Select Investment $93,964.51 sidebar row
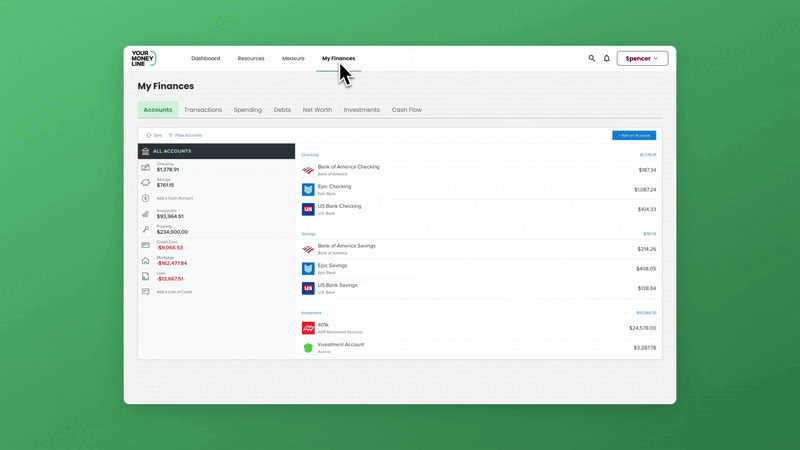The height and width of the screenshot is (450, 800). [216, 214]
